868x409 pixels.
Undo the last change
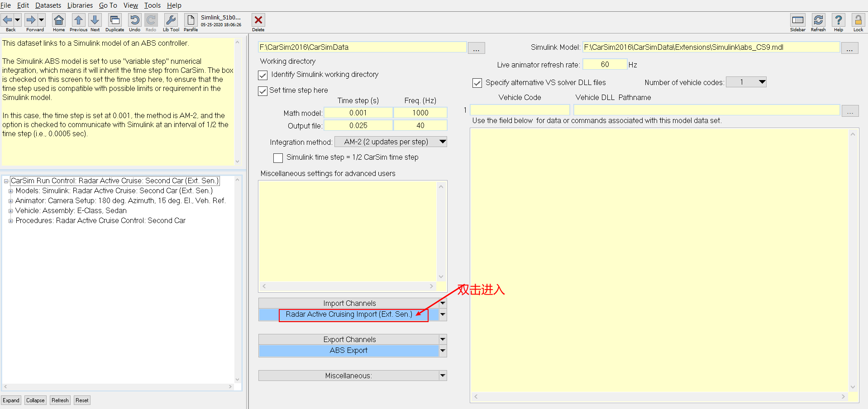click(134, 20)
